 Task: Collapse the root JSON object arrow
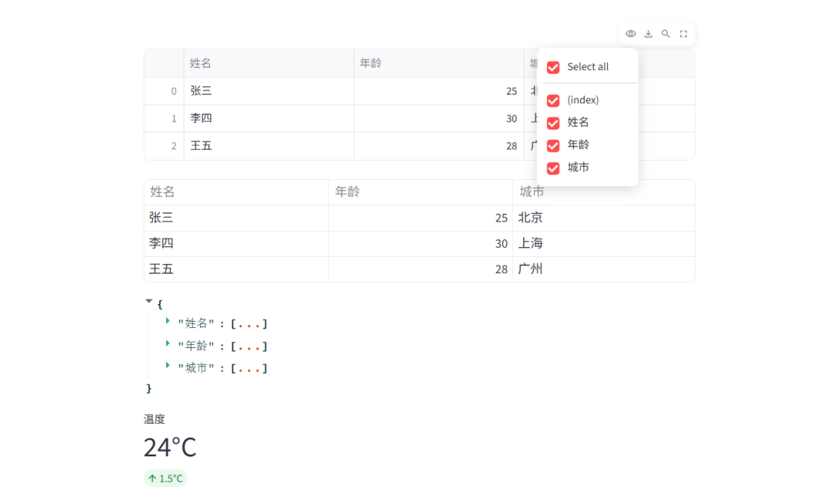coord(149,301)
